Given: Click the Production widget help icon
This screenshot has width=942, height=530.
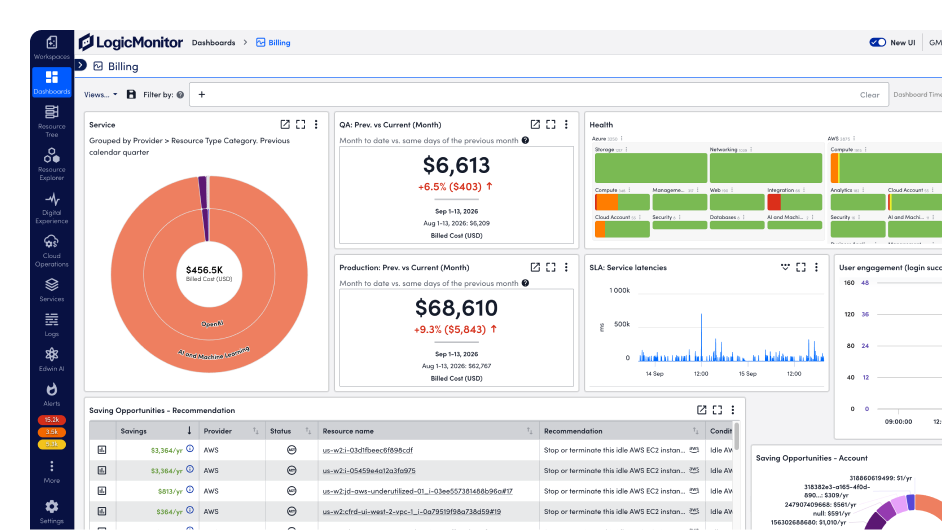Looking at the screenshot, I should pos(525,283).
